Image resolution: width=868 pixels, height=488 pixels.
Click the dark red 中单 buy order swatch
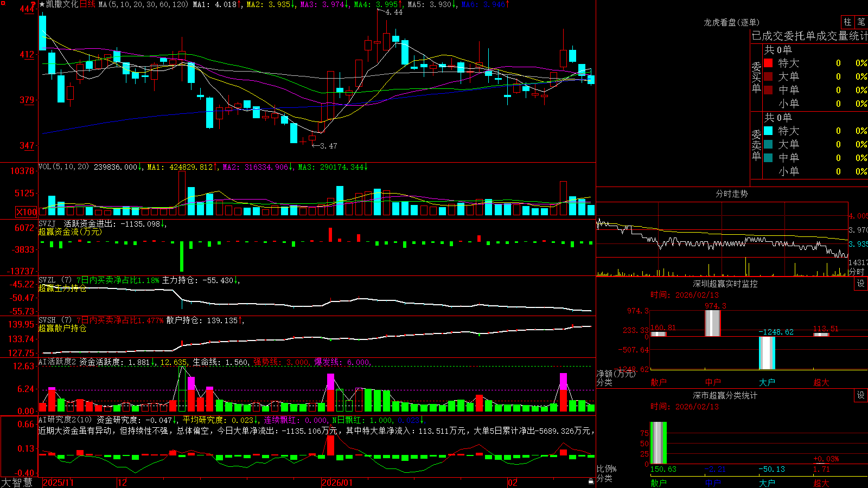click(x=768, y=90)
